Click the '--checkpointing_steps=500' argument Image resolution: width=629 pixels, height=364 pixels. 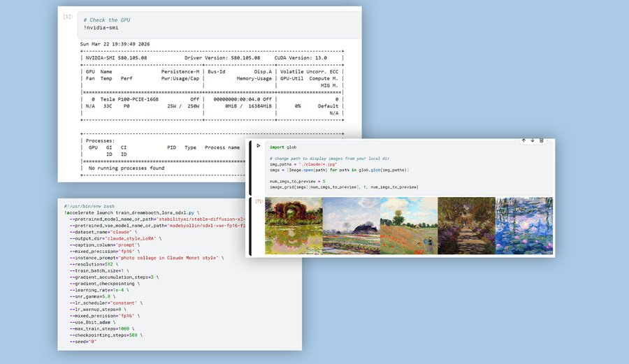[x=106, y=335]
